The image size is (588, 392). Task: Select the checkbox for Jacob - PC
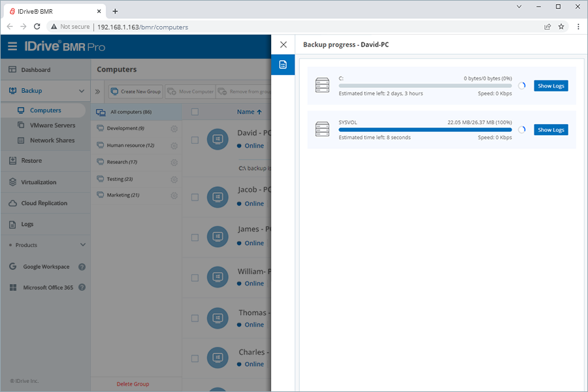tap(195, 196)
